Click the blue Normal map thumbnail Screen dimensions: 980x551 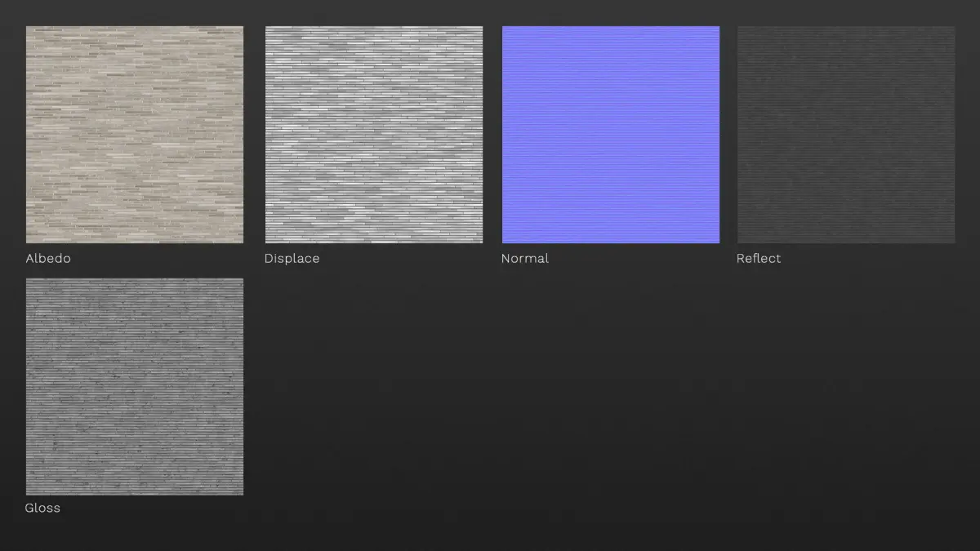coord(611,135)
